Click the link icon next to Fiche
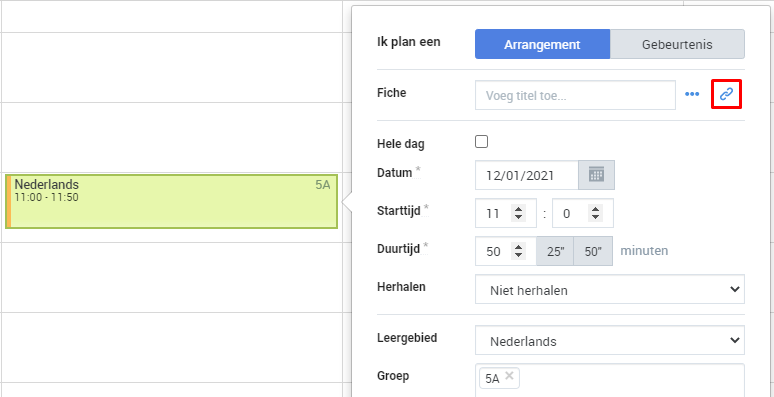774x397 pixels. tap(726, 94)
